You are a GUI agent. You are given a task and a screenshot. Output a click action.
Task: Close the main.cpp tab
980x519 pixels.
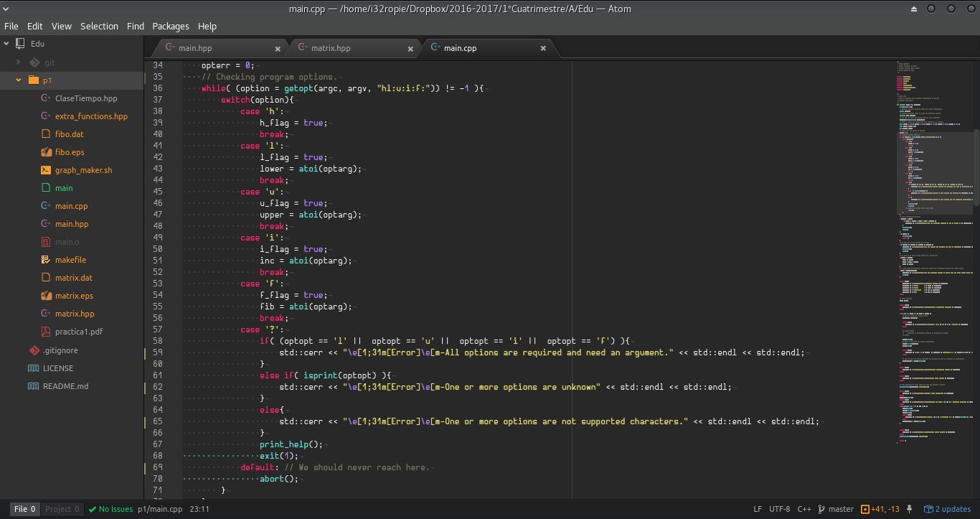point(543,48)
